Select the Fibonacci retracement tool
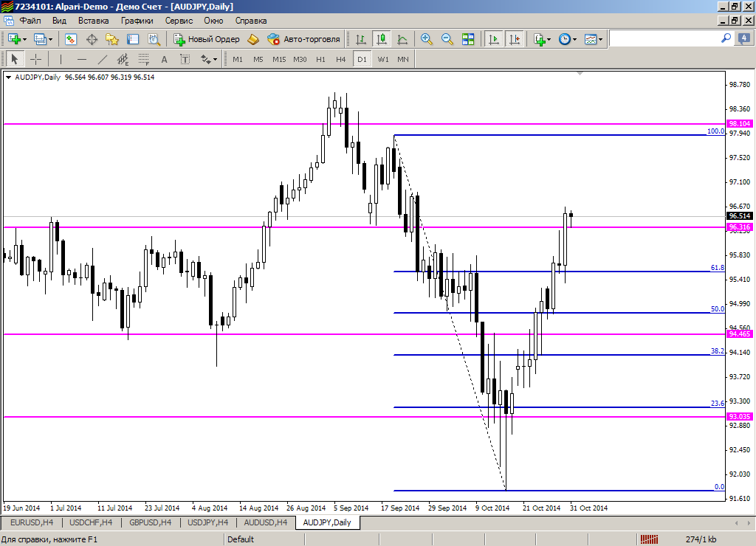Image resolution: width=756 pixels, height=546 pixels. 144,59
